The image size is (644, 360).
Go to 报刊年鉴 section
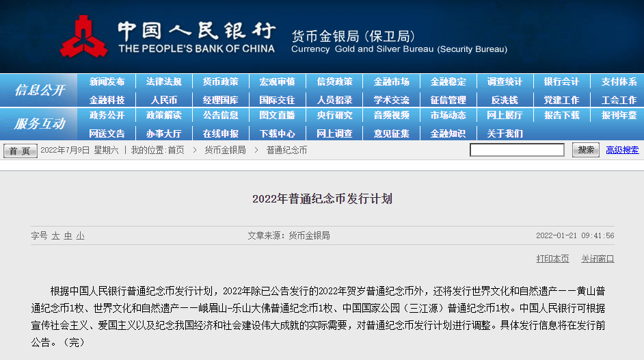coord(619,116)
